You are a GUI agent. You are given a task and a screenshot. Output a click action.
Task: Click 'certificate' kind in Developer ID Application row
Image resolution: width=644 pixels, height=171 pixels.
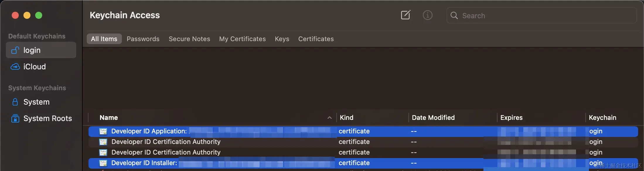pos(354,131)
